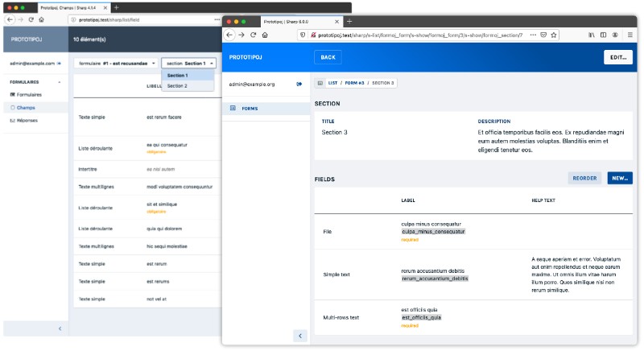Screen dimensions: 644x351
Task: Collapse the back window sidebar with chevron
Action: pyautogui.click(x=60, y=328)
